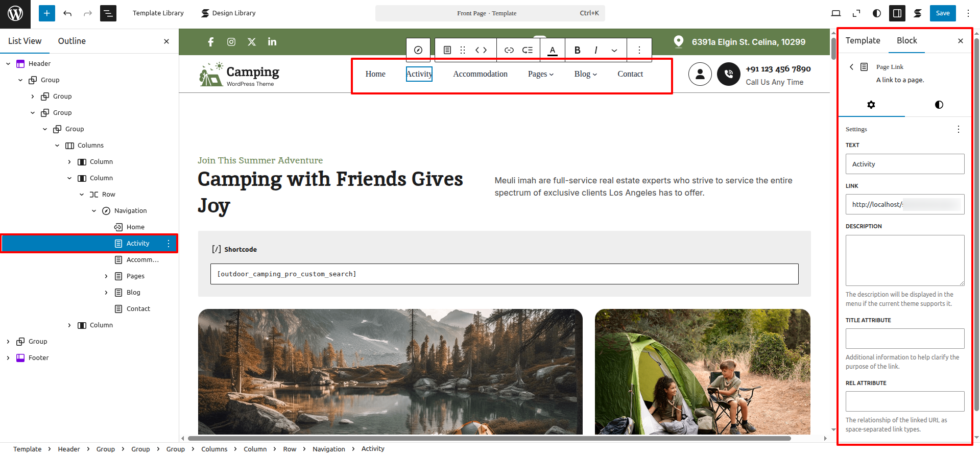Screen dimensions: 980x455
Task: Switch to the Template tab in sidebar
Action: coord(863,40)
